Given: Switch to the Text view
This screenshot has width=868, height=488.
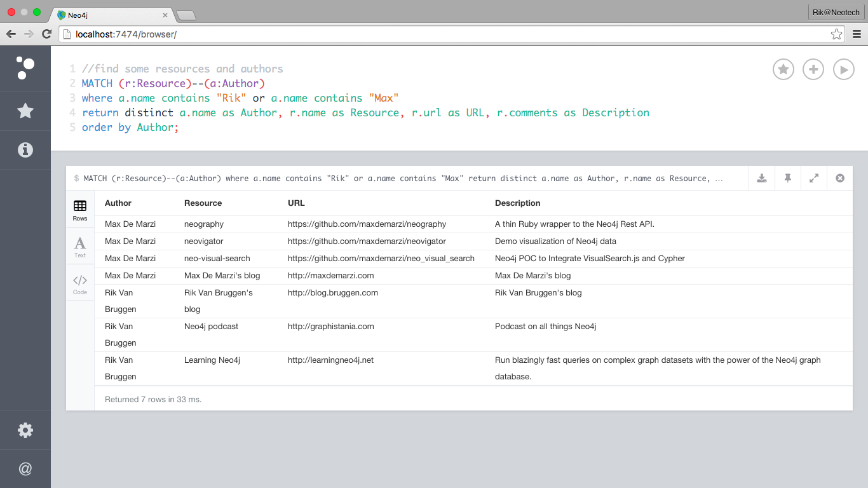Looking at the screenshot, I should pyautogui.click(x=80, y=247).
